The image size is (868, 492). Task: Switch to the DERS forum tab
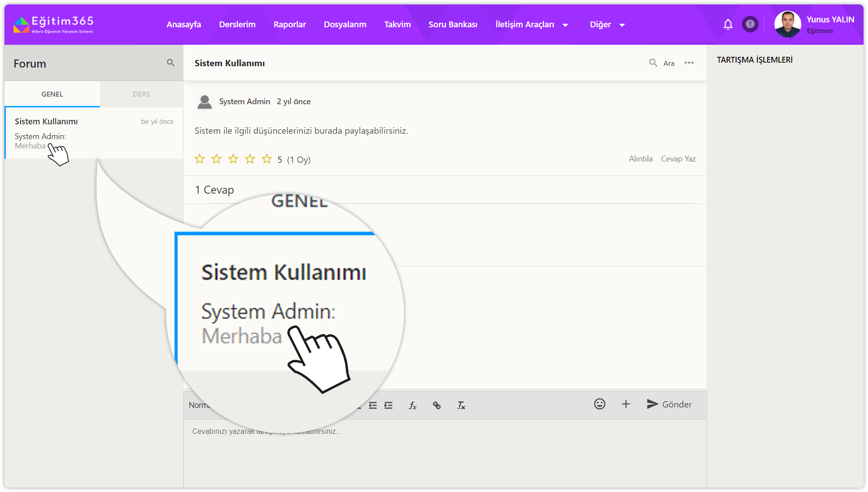141,94
